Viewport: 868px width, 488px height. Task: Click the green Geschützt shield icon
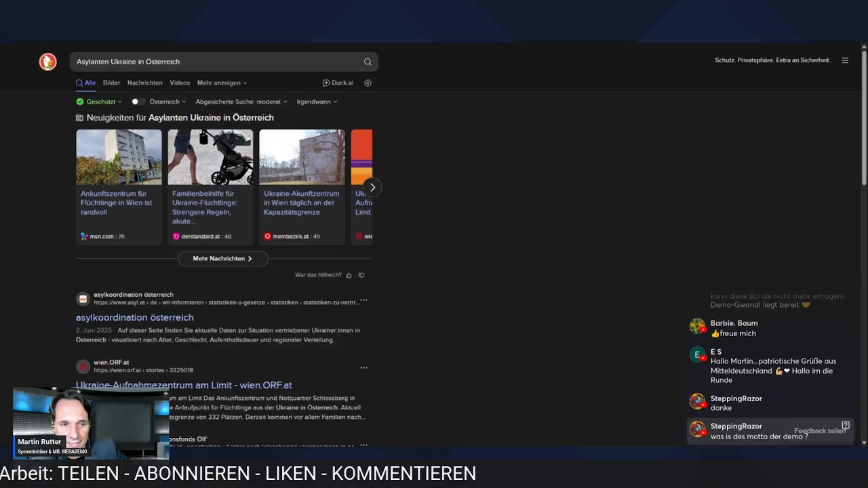(x=80, y=102)
